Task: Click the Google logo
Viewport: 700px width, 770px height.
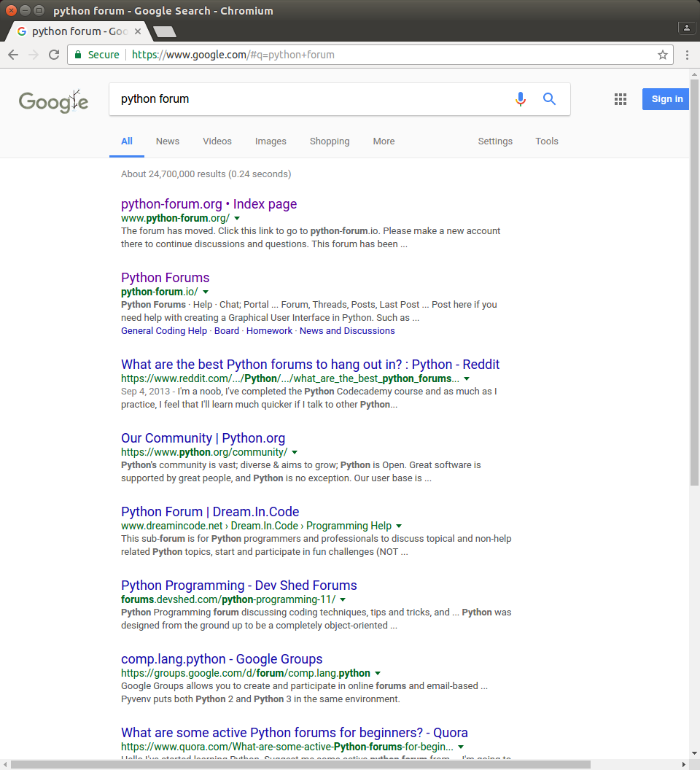Action: coord(53,101)
